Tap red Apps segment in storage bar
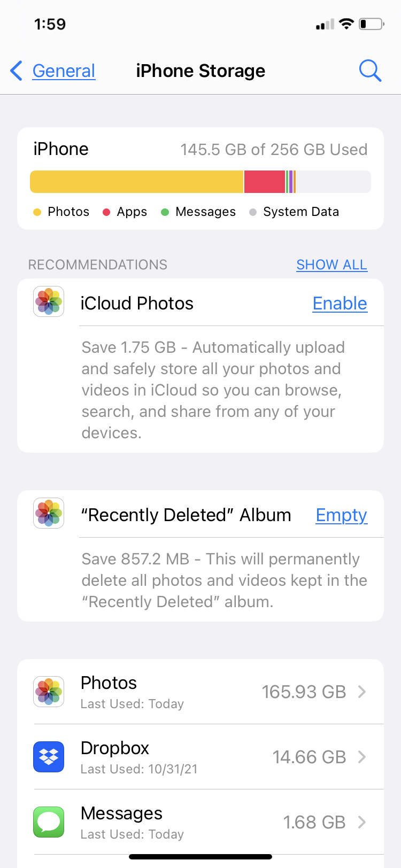The image size is (401, 868). coord(265,182)
